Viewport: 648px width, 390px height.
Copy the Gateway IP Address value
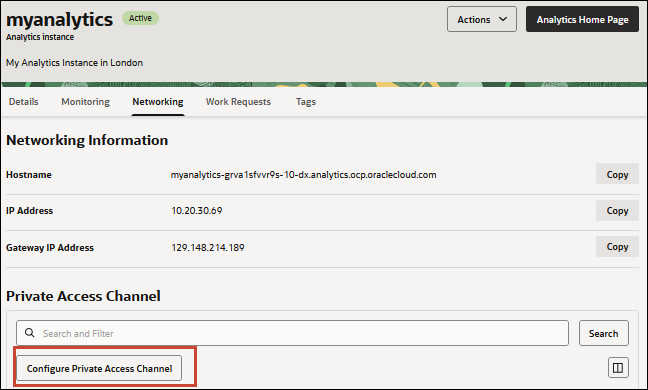617,247
